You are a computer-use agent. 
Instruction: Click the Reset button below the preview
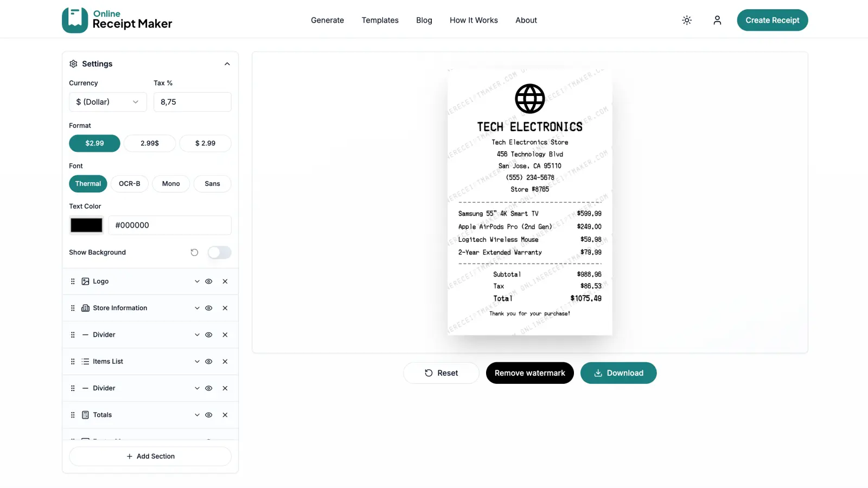point(441,373)
